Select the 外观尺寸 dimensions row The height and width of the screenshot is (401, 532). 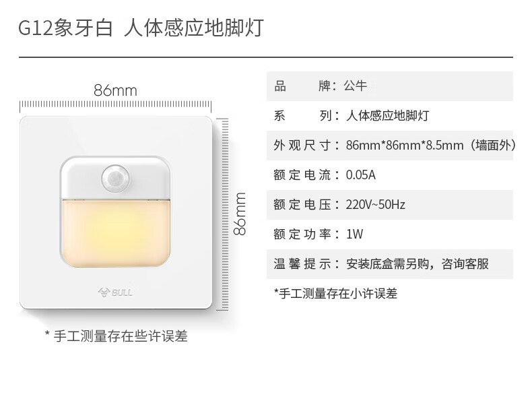389,146
